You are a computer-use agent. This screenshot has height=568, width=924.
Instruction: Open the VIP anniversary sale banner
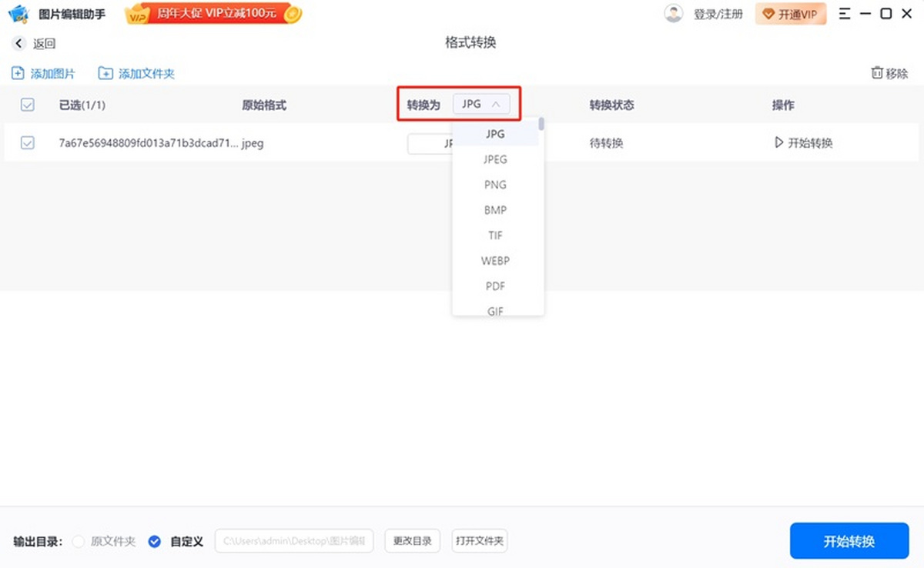coord(214,14)
